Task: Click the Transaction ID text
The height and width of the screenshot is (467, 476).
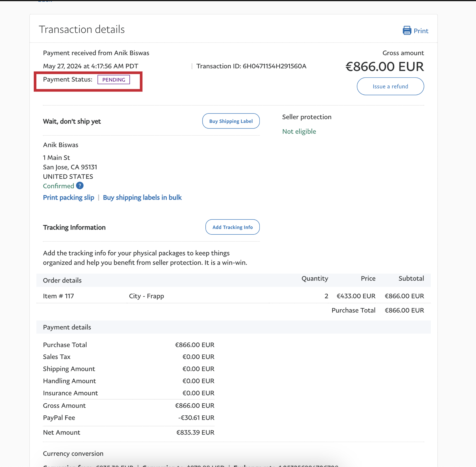Action: pyautogui.click(x=251, y=66)
